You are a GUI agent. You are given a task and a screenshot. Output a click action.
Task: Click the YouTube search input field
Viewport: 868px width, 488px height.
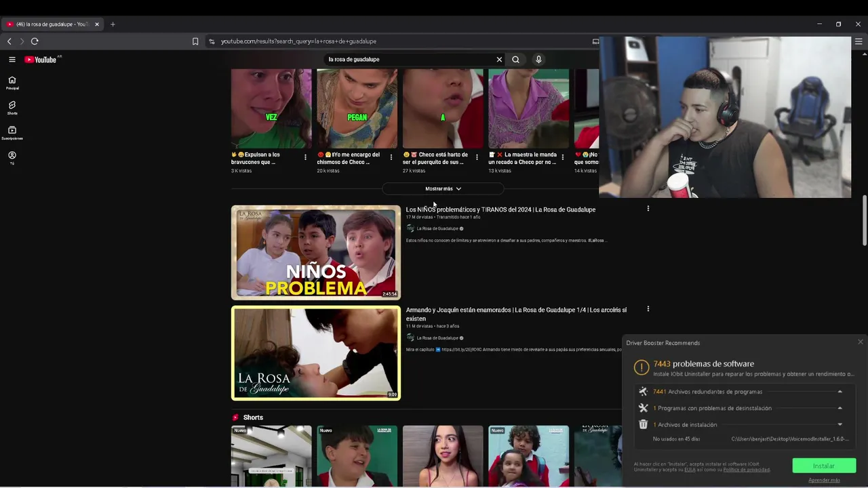click(410, 60)
